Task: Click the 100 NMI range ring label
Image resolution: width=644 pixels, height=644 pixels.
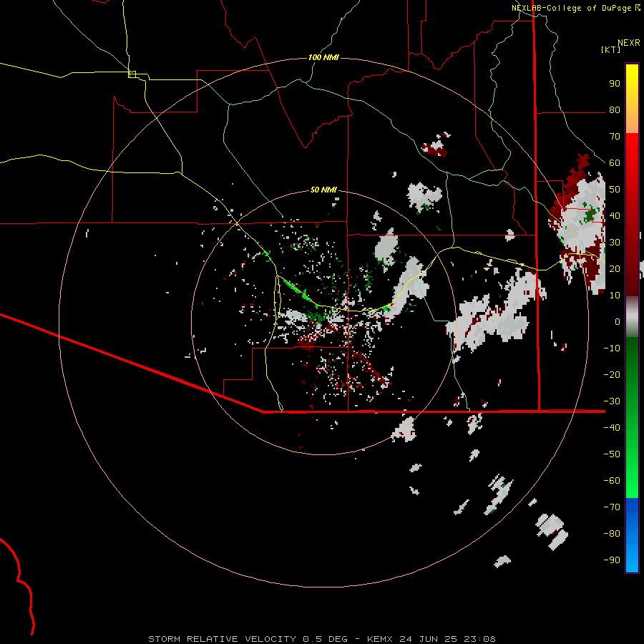Action: coord(323,57)
